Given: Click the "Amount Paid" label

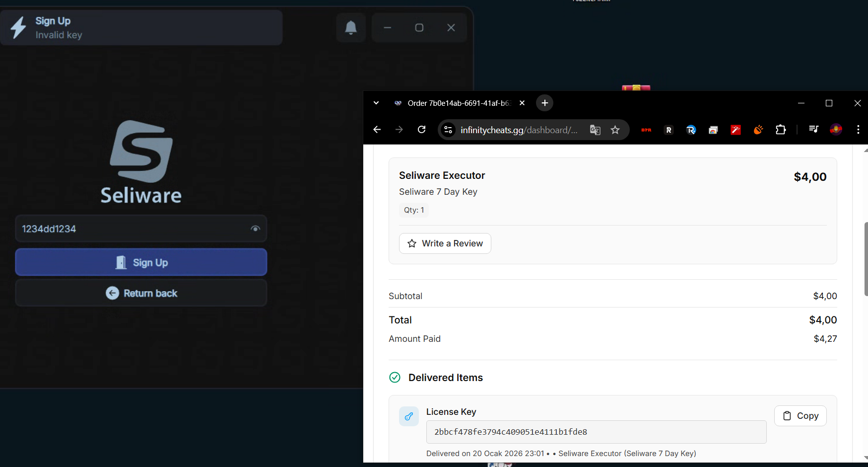Looking at the screenshot, I should 414,339.
